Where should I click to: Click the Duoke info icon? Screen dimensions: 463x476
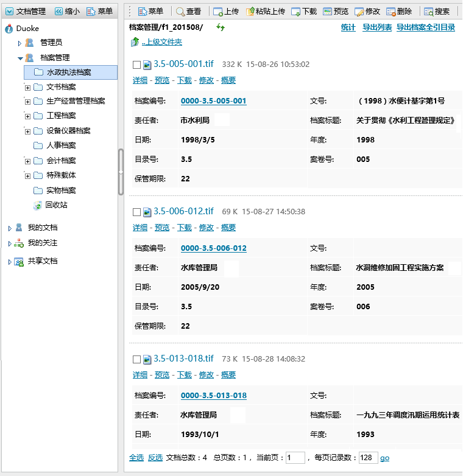pos(9,29)
